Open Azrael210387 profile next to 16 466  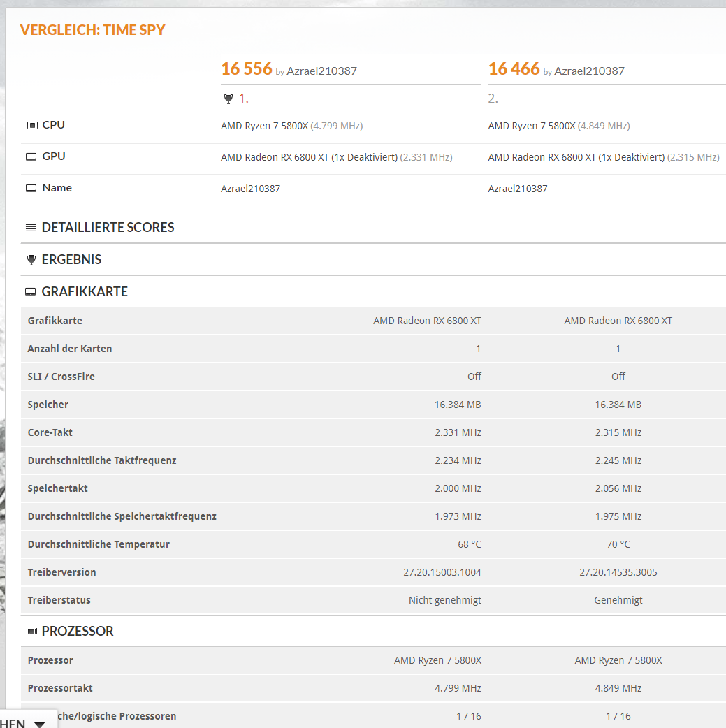point(590,71)
